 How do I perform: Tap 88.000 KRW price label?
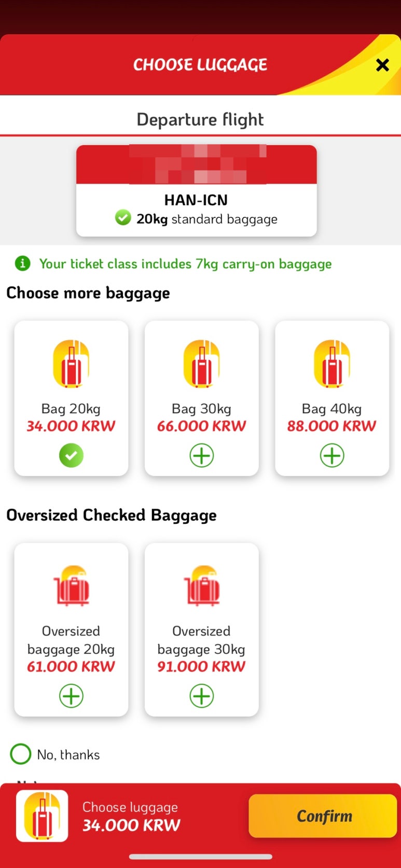pyautogui.click(x=331, y=426)
